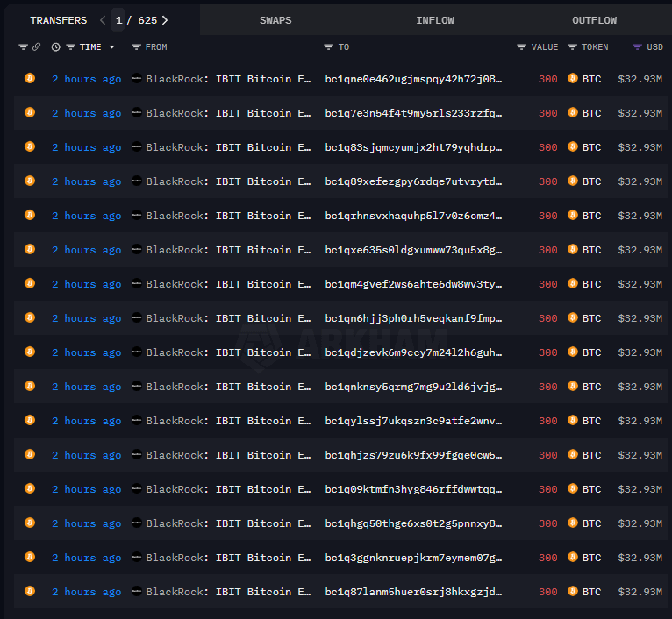Viewport: 672px width, 619px height.
Task: Open address bc1q3ggnknruepjkrm7eymem07g
Action: click(x=413, y=558)
